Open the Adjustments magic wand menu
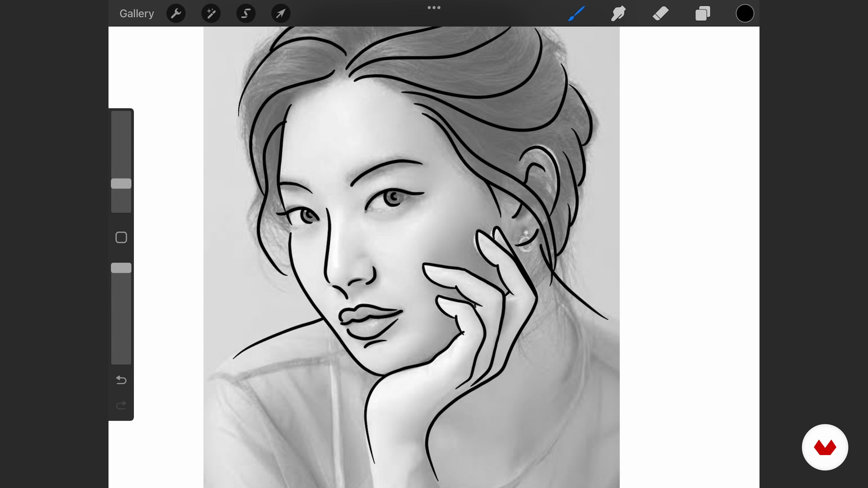Viewport: 868px width, 488px height. point(211,14)
